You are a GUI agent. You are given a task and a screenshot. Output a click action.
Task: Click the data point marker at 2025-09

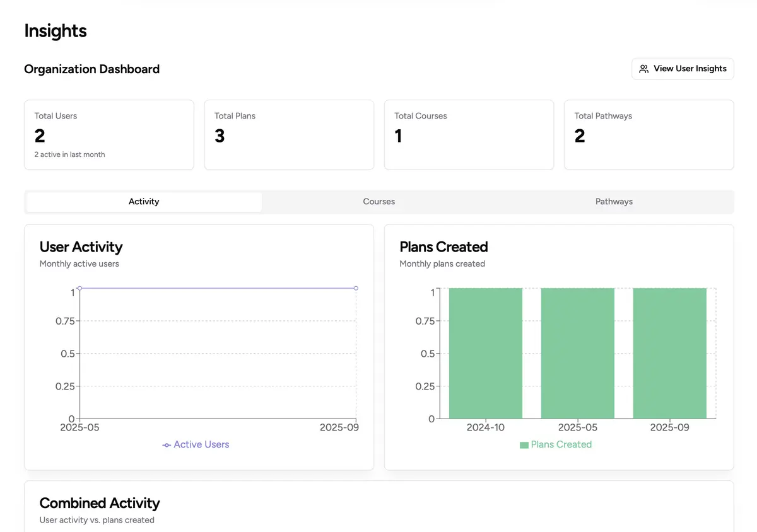356,287
